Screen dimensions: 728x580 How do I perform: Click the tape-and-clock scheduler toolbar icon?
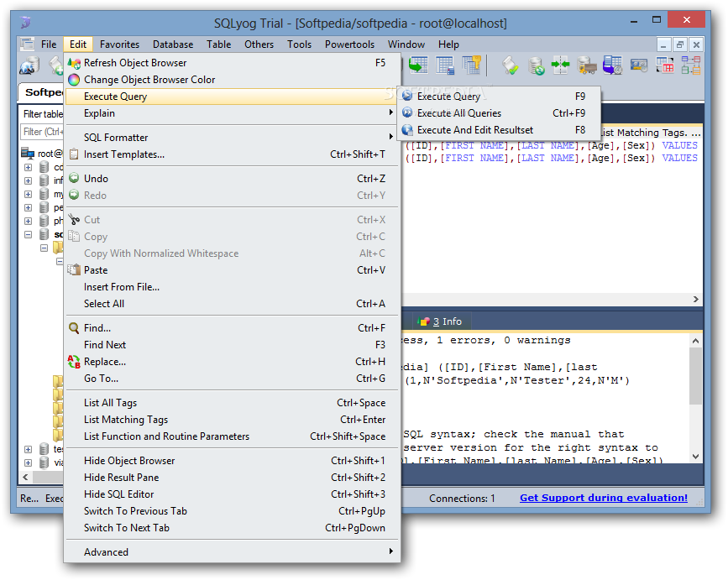pyautogui.click(x=639, y=65)
